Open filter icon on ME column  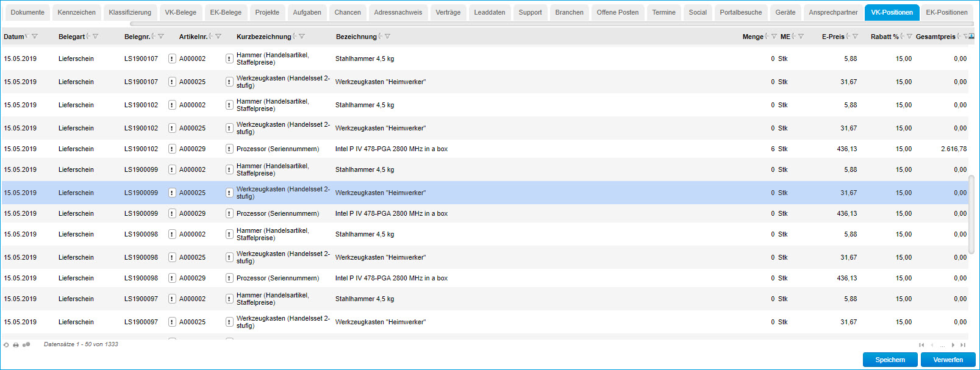801,37
